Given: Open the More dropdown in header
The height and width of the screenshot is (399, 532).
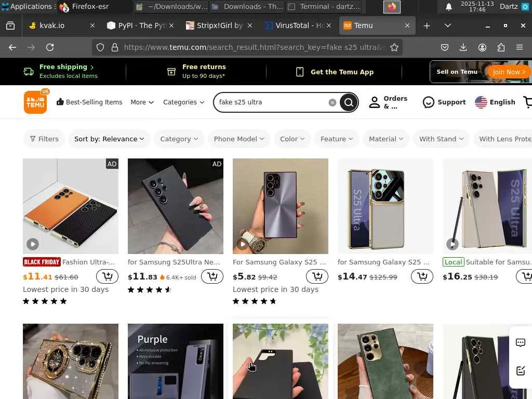Looking at the screenshot, I should pyautogui.click(x=142, y=102).
